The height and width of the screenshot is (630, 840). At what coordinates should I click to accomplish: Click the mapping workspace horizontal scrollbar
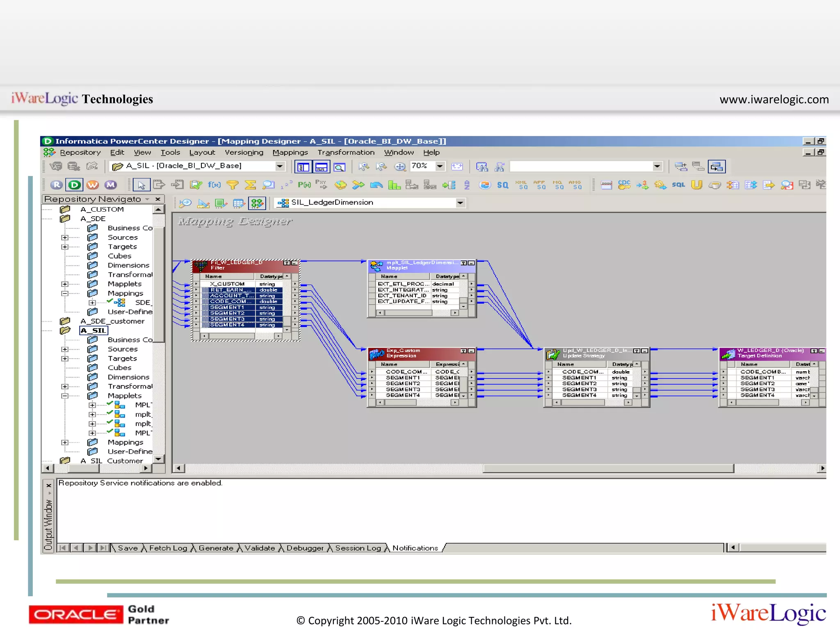(608, 468)
